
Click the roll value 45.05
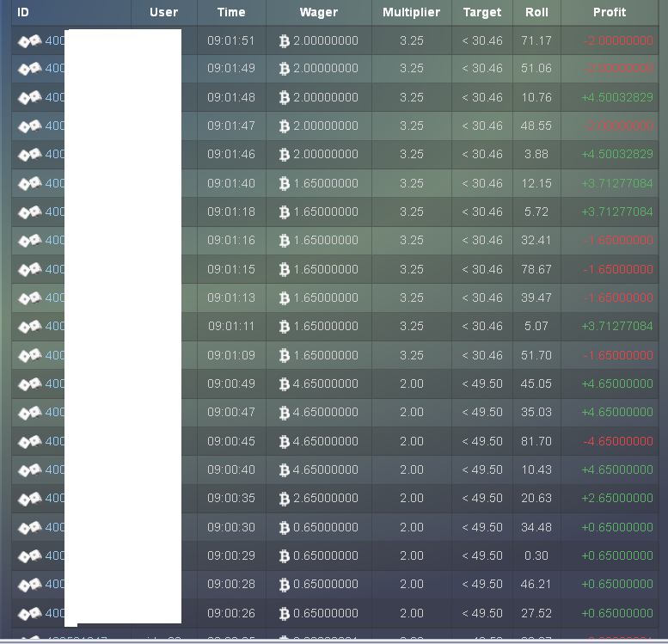[536, 384]
